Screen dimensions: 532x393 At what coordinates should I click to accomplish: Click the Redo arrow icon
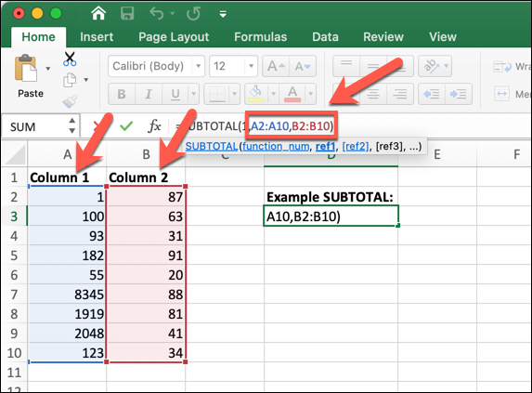point(193,14)
